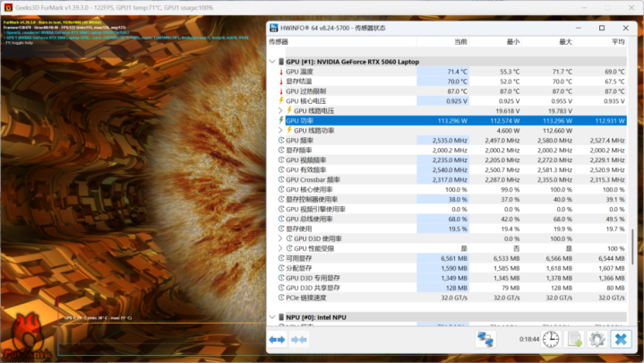Select the GPU 有效频率 row label
Screen dimensions: 644x363
(x=306, y=169)
